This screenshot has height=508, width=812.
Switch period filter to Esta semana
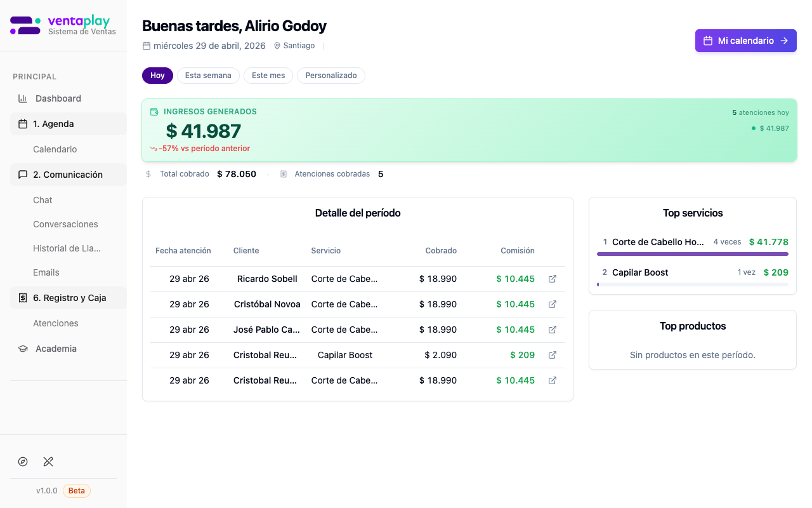208,76
